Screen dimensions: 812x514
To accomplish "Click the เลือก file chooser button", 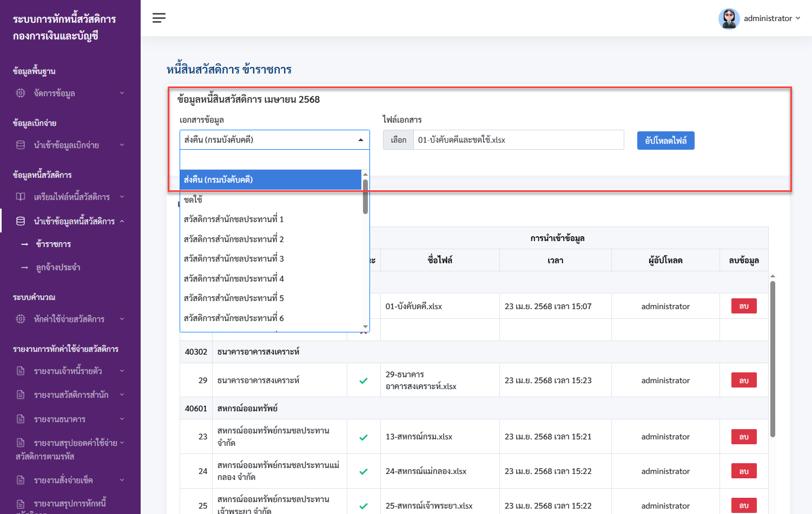I will tap(398, 140).
